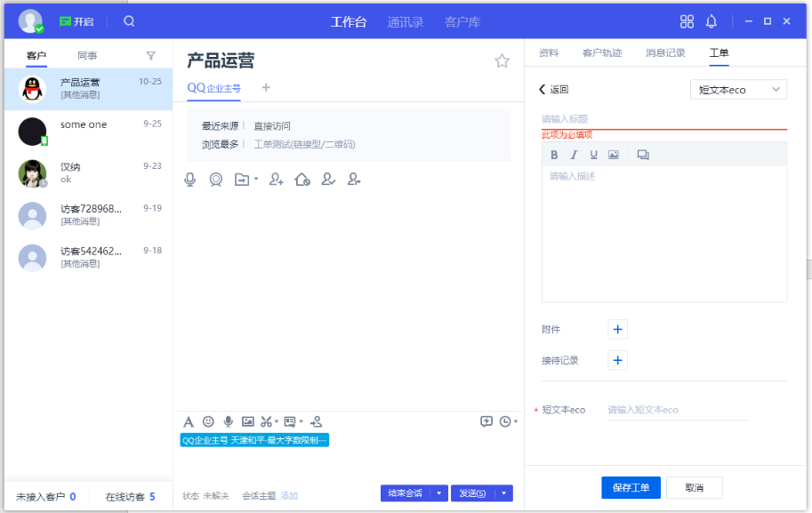Expand the 发送 options dropdown arrow
The image size is (812, 513).
(504, 493)
